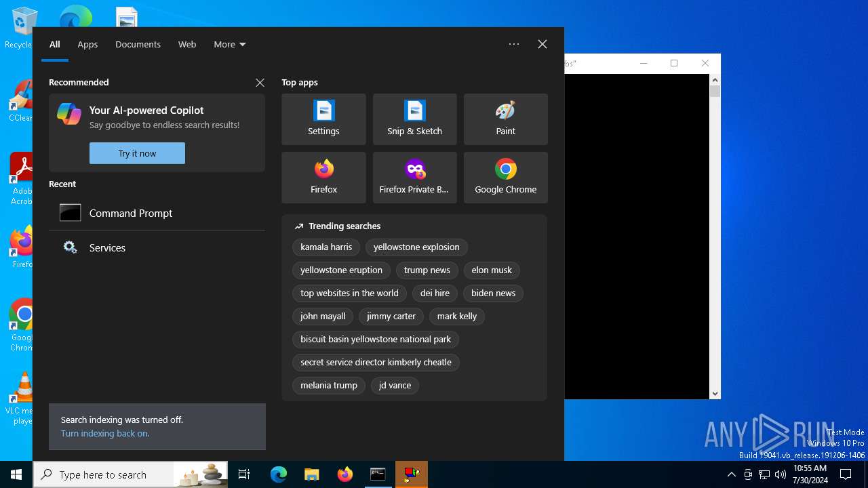868x488 pixels.
Task: Close the search panel
Action: click(542, 44)
